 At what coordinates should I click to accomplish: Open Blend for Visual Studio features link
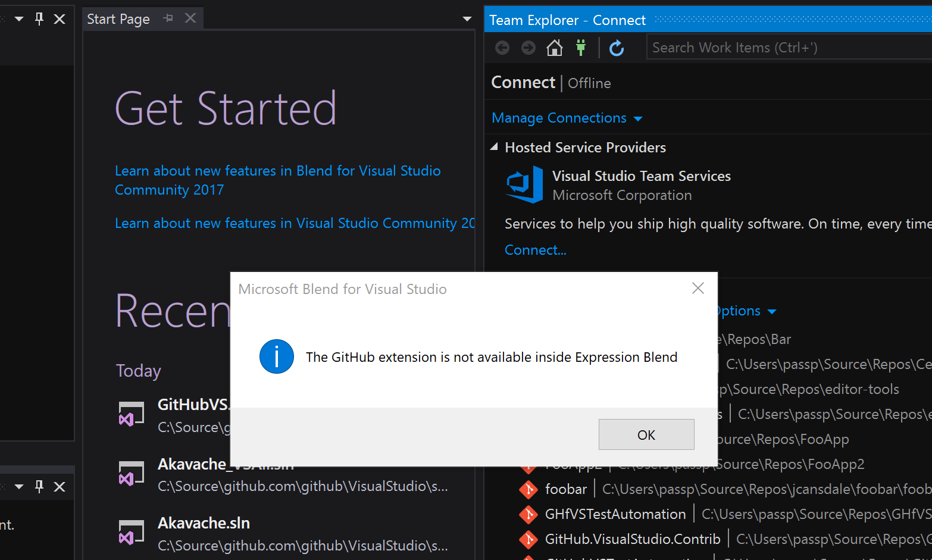click(277, 180)
